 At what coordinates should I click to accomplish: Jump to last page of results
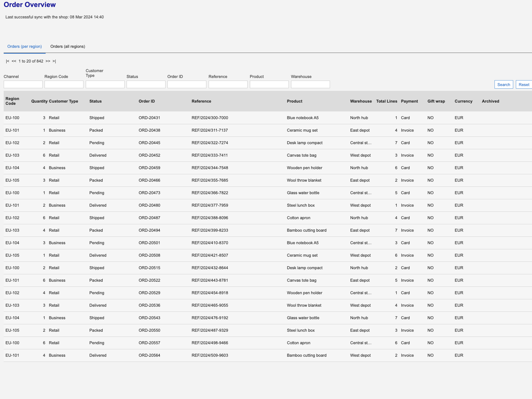(54, 61)
